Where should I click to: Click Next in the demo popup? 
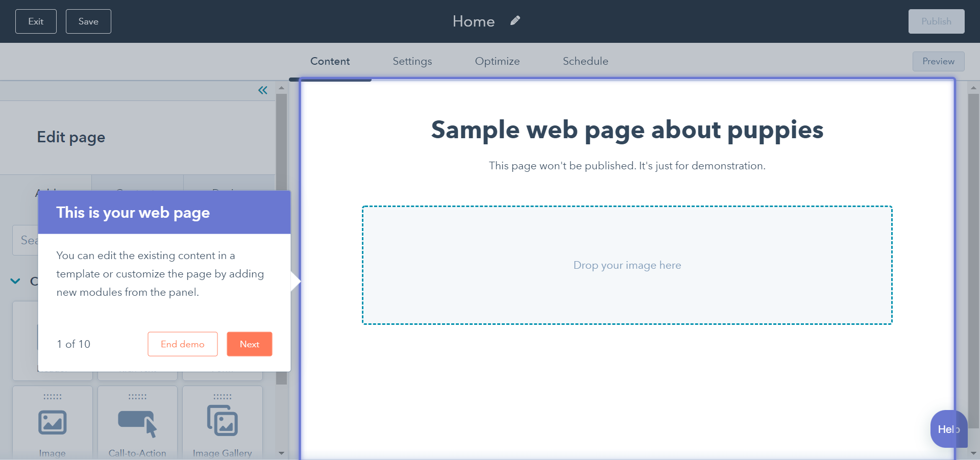249,344
